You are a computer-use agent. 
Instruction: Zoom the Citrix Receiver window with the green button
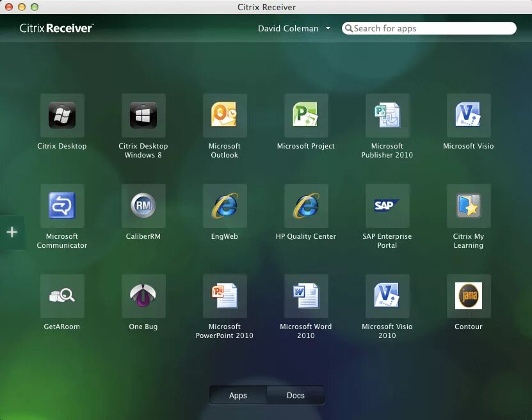(x=35, y=7)
